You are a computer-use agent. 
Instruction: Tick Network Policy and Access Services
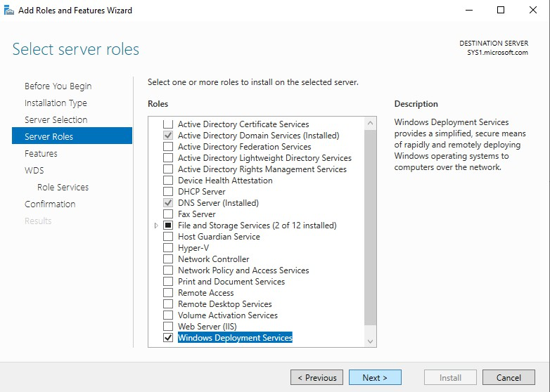(168, 270)
